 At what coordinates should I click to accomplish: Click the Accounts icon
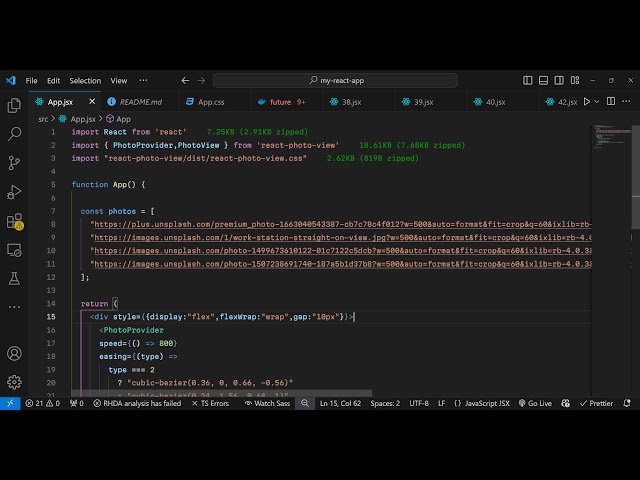coord(14,353)
